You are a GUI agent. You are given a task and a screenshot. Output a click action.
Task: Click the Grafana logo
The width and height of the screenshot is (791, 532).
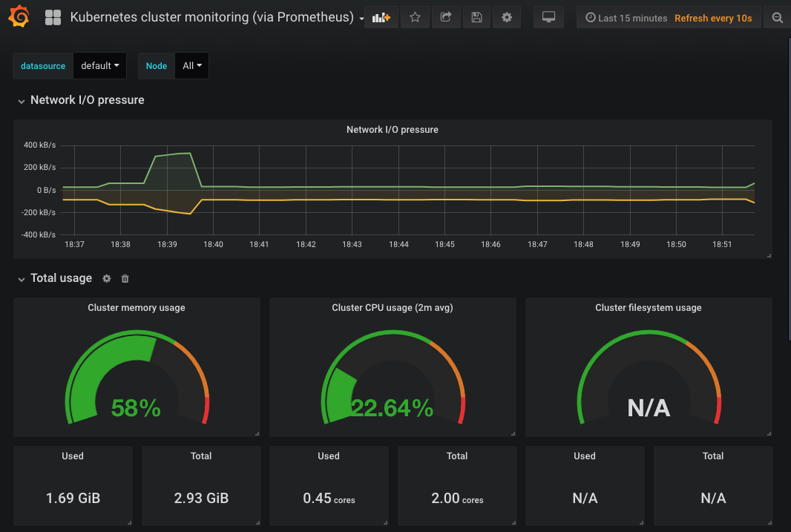click(19, 16)
